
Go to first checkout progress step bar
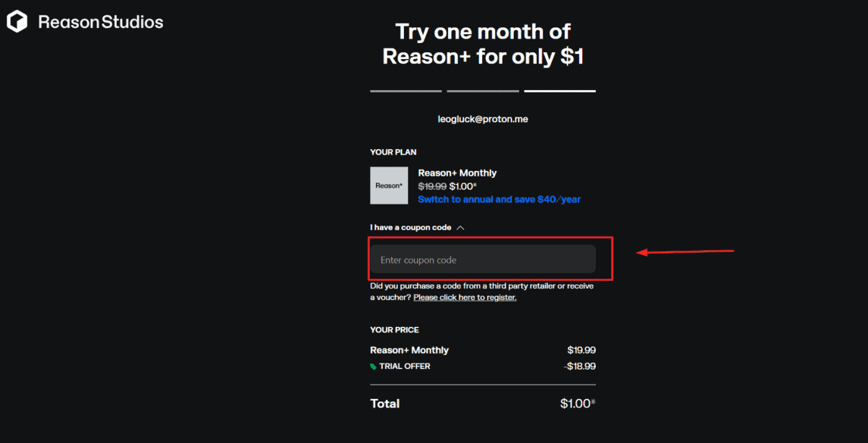[x=406, y=91]
